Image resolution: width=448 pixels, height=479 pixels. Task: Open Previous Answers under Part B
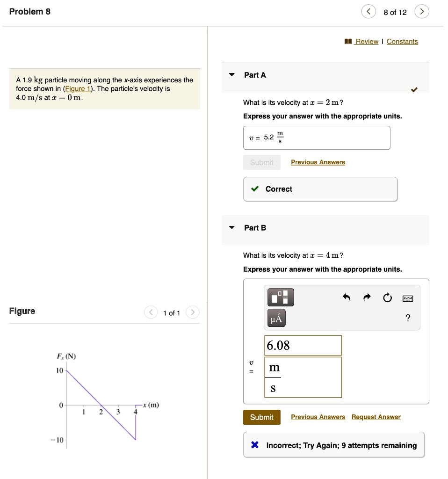318,417
